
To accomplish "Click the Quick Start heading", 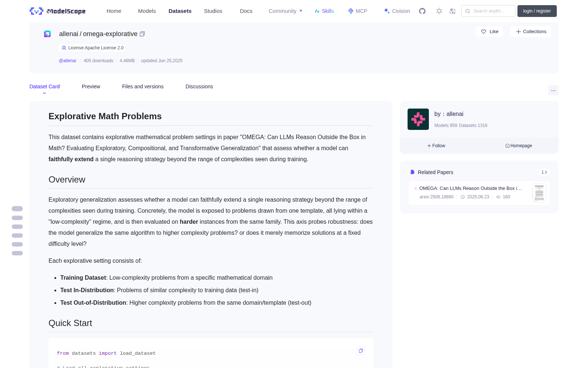I will point(70,323).
